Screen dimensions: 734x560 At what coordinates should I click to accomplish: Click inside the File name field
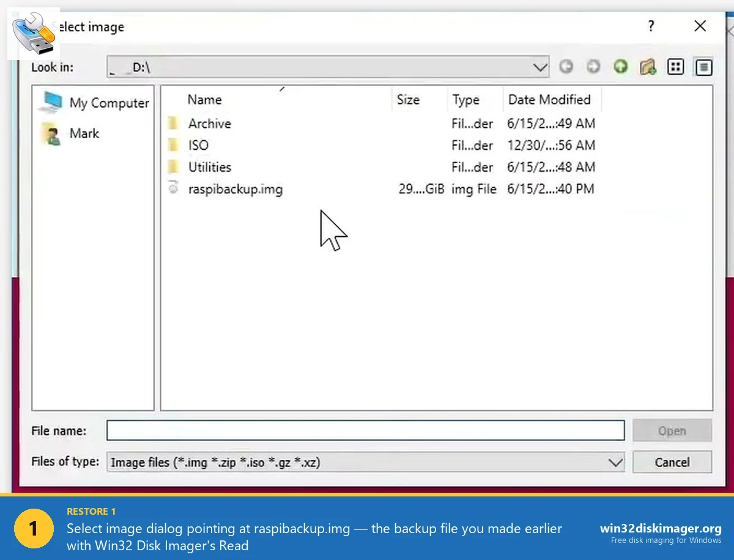pos(365,430)
